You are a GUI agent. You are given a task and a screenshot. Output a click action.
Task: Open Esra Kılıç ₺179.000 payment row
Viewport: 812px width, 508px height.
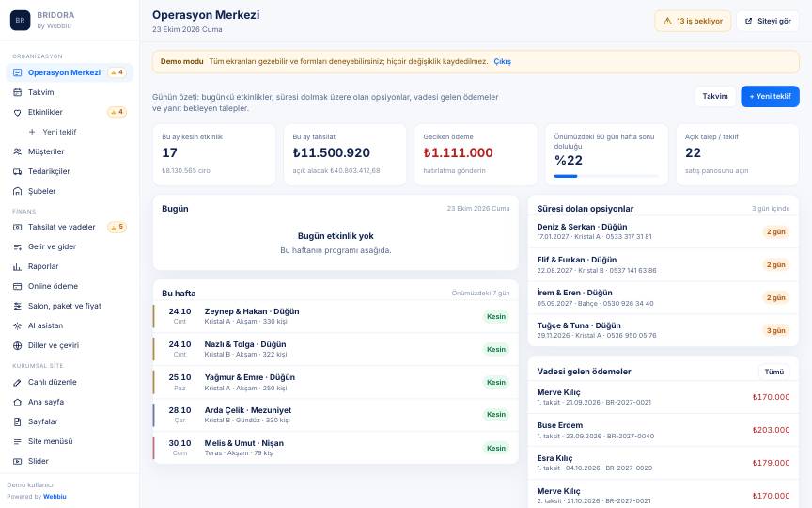[x=664, y=463]
